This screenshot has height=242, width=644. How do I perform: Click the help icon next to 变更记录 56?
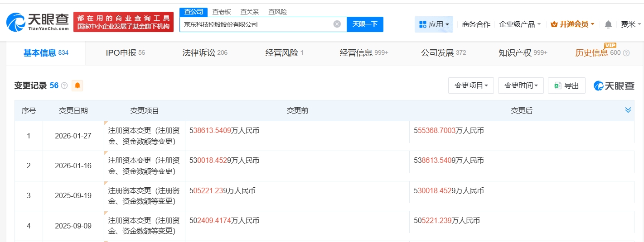pyautogui.click(x=64, y=85)
